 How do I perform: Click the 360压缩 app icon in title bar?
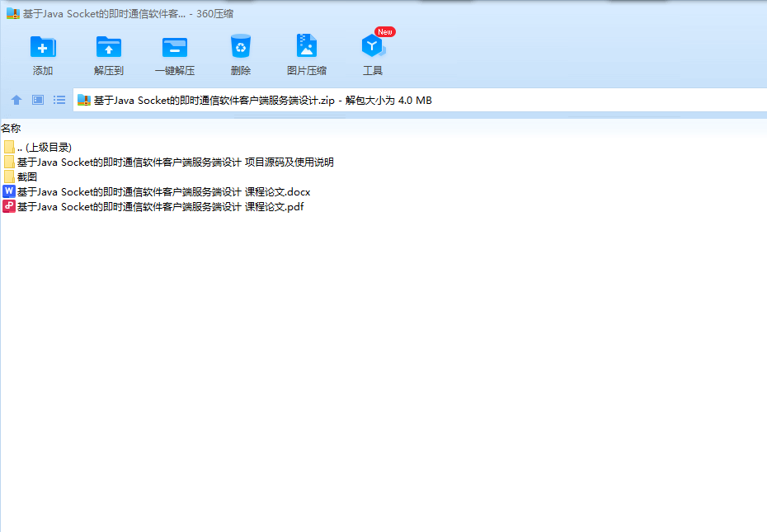click(x=12, y=14)
